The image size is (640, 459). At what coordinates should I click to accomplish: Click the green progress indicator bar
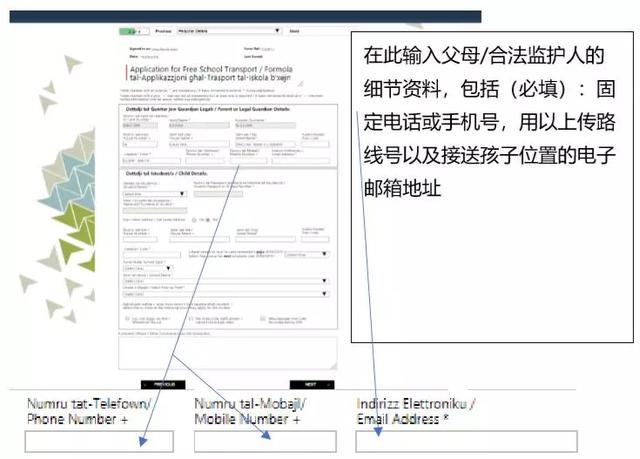point(134,31)
